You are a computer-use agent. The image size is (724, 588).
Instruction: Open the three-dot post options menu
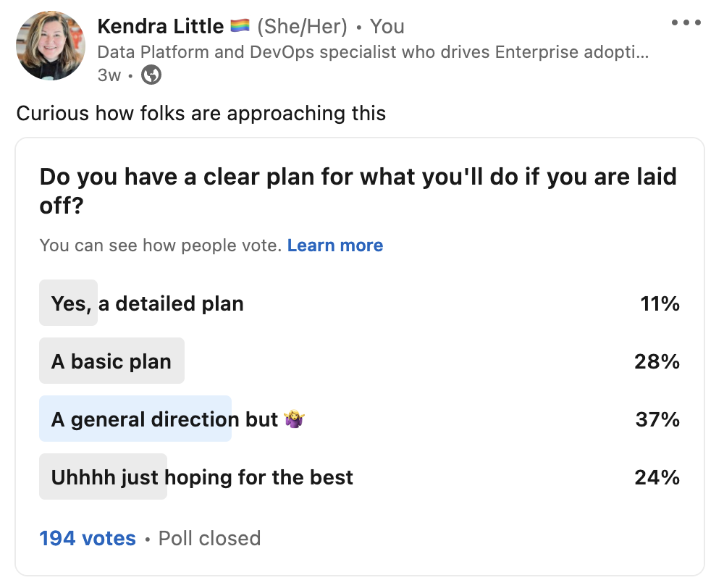[x=686, y=22]
